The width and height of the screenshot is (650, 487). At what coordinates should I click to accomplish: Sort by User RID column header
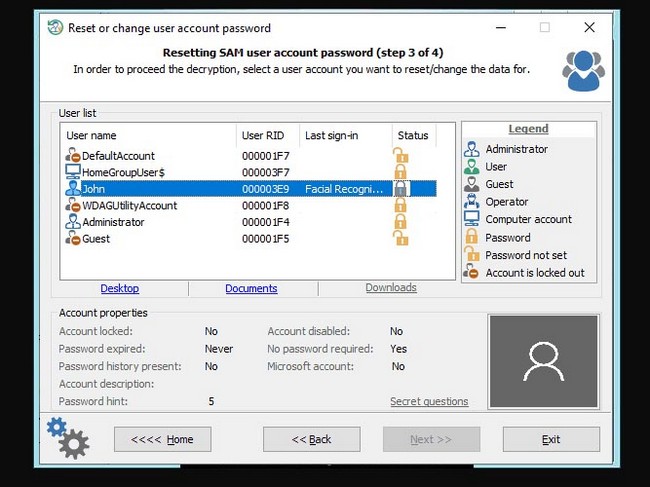pyautogui.click(x=265, y=136)
